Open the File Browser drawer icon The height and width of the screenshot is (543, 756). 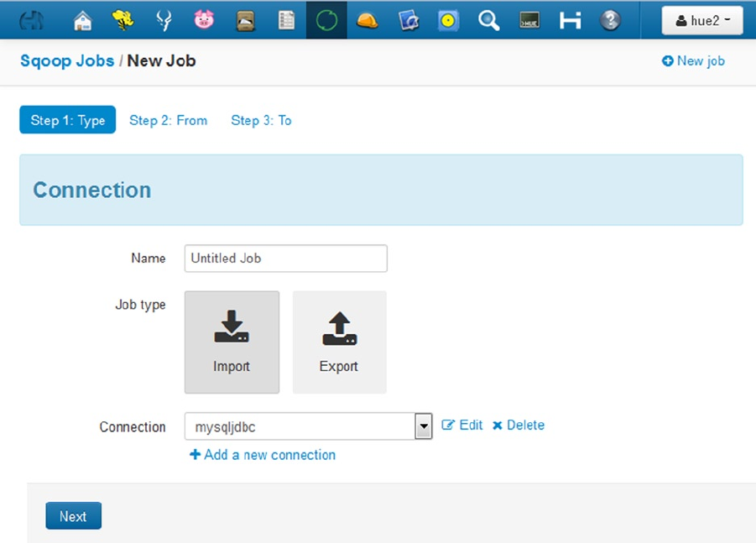pos(245,21)
